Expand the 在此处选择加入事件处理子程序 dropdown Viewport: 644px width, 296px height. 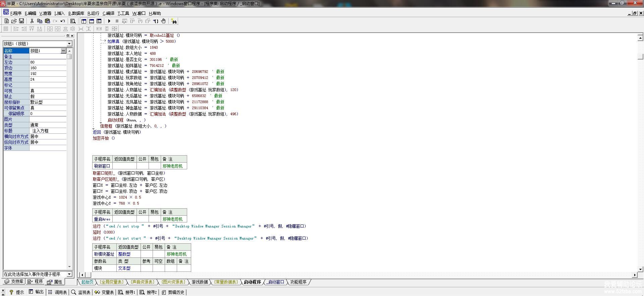pos(69,274)
